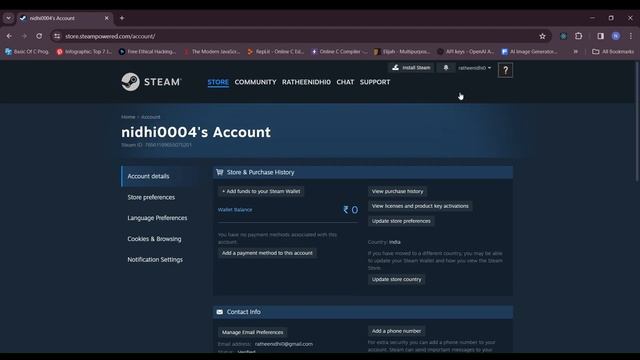Click Manage Email Preferences button
The width and height of the screenshot is (640, 360).
point(252,332)
